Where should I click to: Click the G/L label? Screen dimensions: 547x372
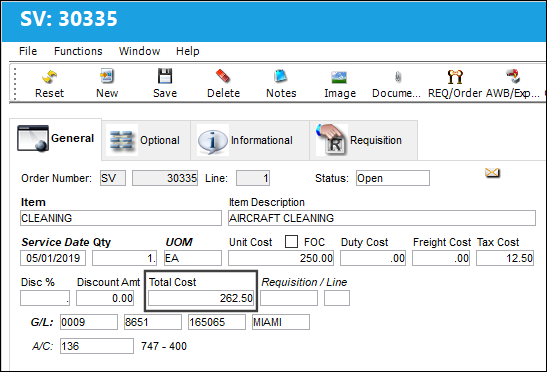(x=42, y=322)
